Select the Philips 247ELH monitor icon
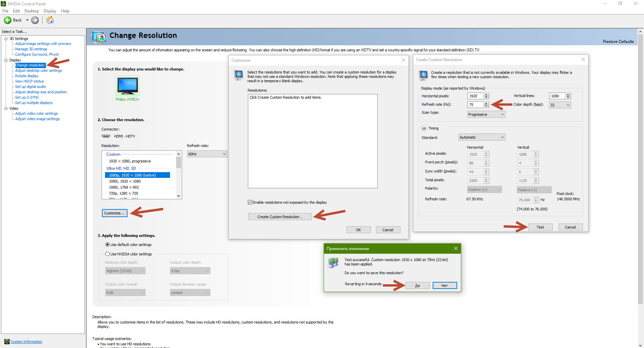The height and width of the screenshot is (348, 644). [x=127, y=86]
